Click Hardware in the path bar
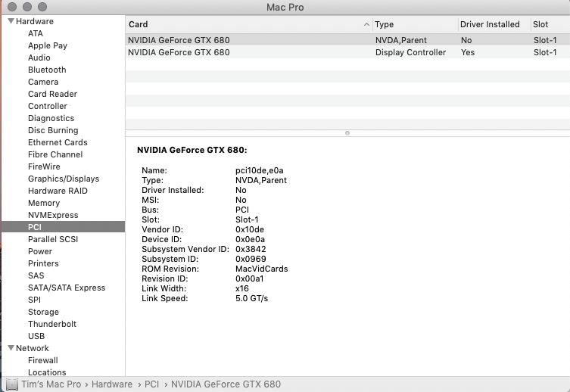The image size is (570, 392). pyautogui.click(x=111, y=384)
